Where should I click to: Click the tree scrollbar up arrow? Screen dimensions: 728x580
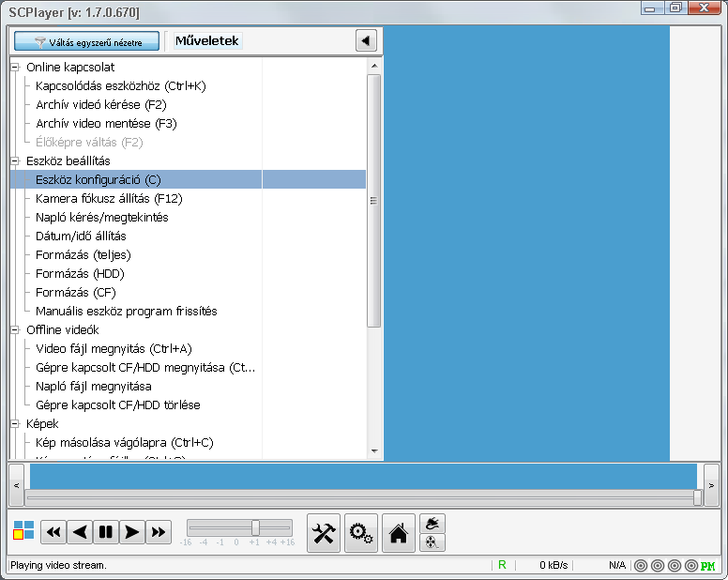coord(374,66)
